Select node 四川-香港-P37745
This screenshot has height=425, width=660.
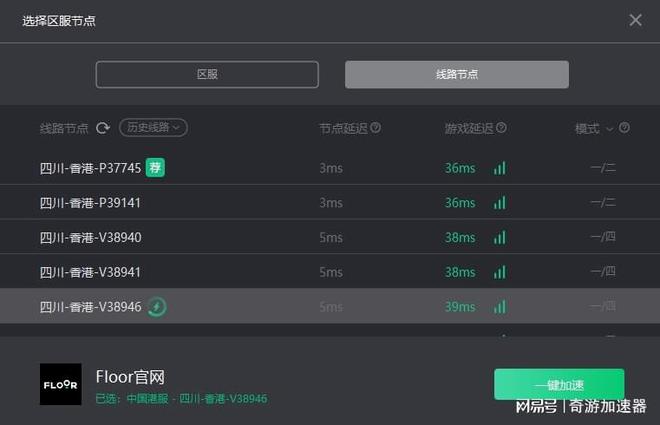pyautogui.click(x=330, y=167)
